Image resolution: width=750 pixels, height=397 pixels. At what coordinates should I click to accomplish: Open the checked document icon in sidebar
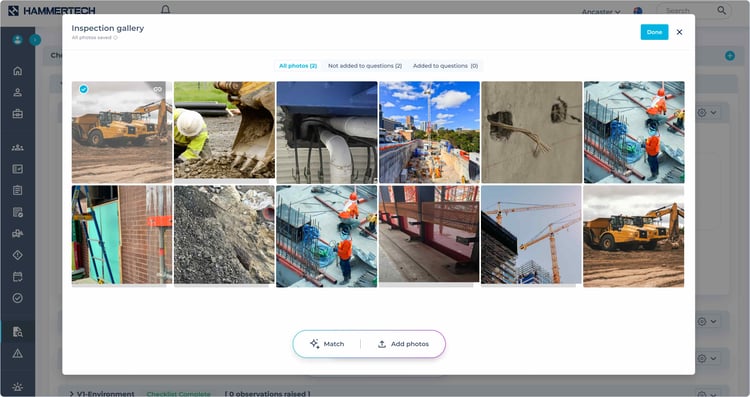pyautogui.click(x=18, y=212)
